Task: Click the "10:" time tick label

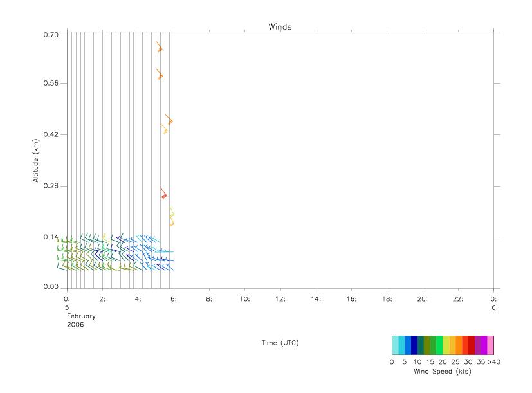Action: coord(244,299)
